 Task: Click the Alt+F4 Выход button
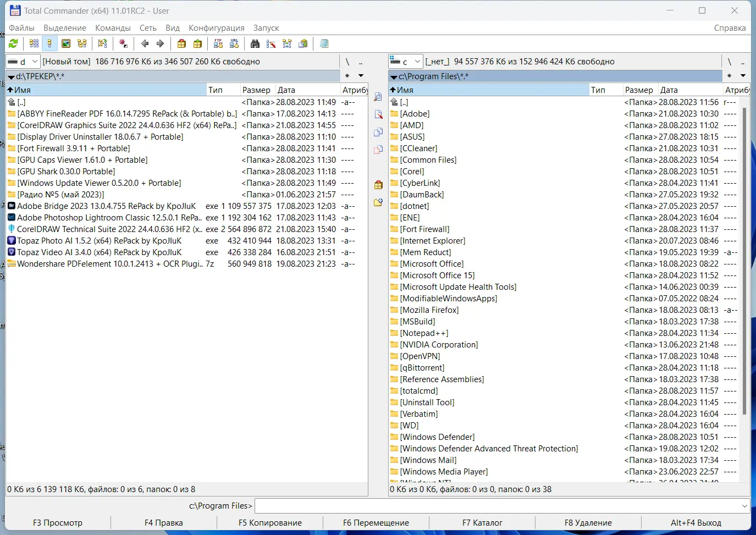[696, 523]
